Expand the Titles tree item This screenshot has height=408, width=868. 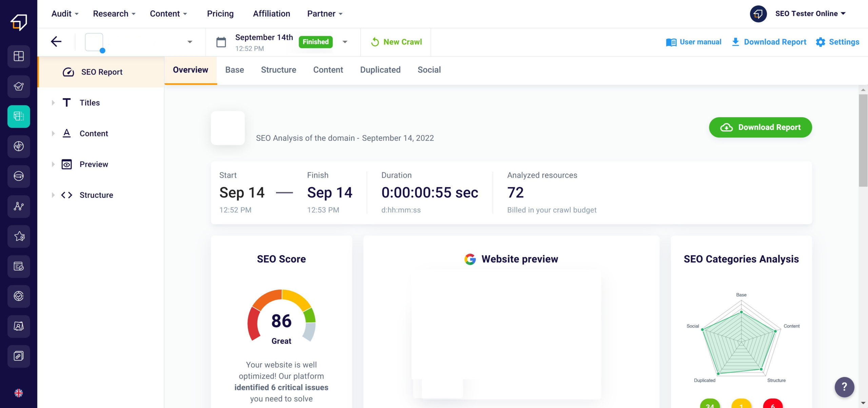53,103
